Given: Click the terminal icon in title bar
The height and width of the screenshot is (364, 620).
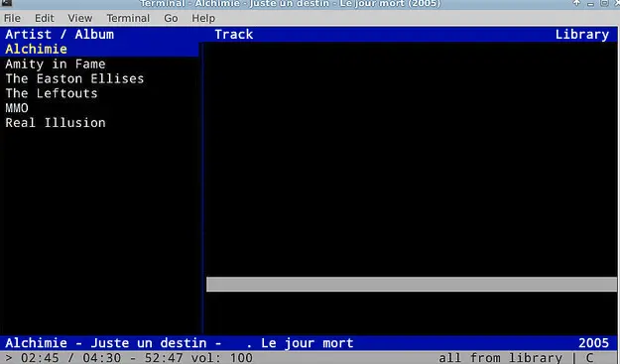Looking at the screenshot, I should click(x=6, y=3).
